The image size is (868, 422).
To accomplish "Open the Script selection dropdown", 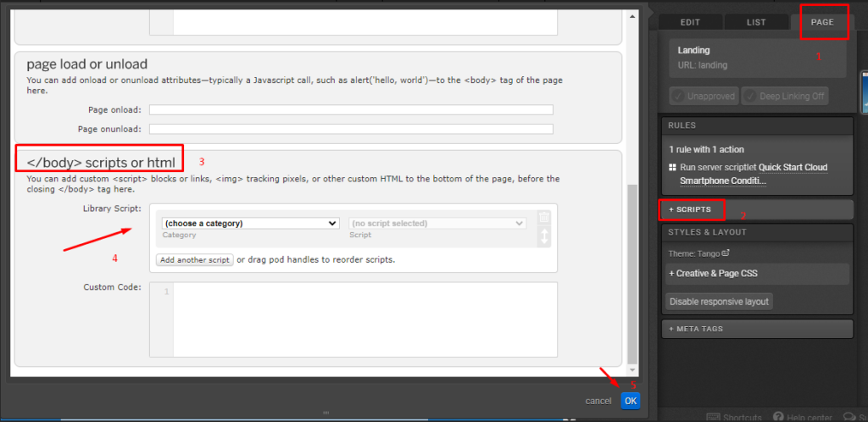I will coord(437,224).
